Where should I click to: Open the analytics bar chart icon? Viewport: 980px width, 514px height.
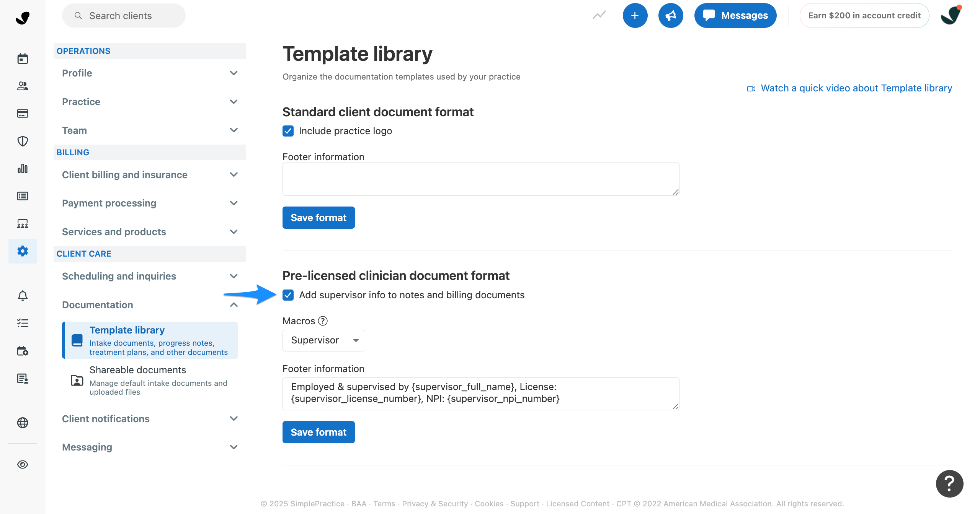click(23, 169)
